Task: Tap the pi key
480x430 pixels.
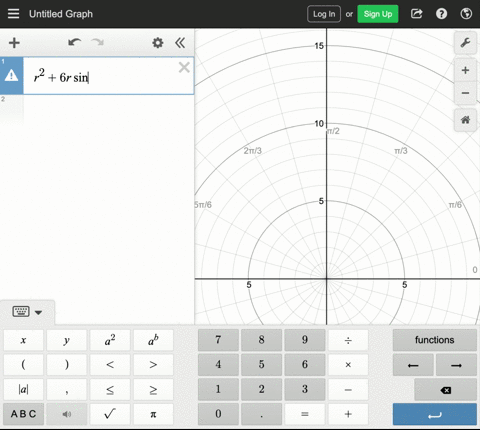Action: click(x=153, y=414)
